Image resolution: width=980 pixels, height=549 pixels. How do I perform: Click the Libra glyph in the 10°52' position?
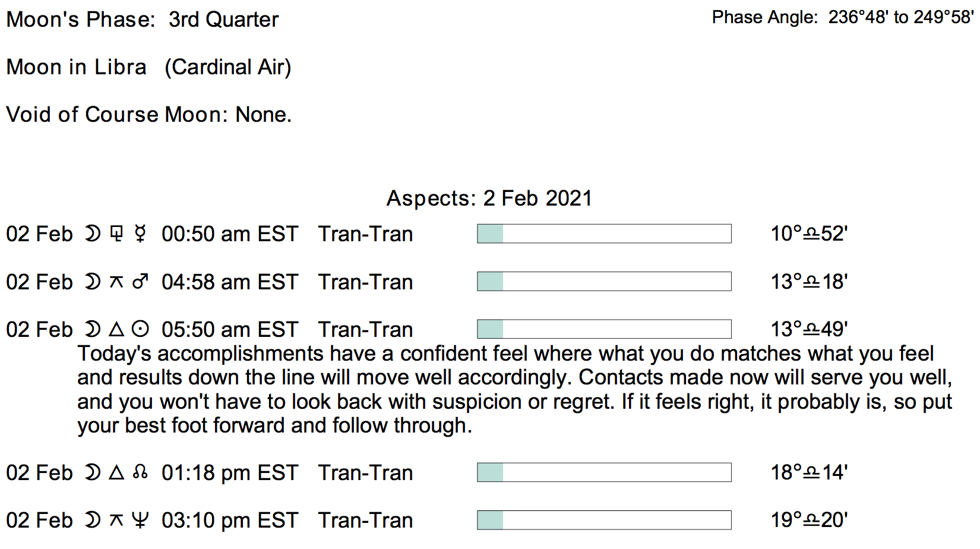tap(811, 234)
